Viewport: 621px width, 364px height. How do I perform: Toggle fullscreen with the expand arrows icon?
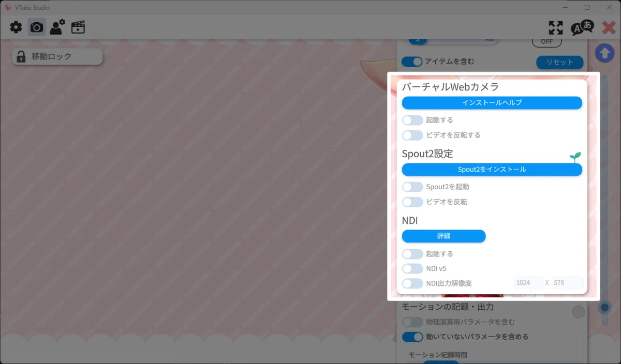click(x=556, y=28)
